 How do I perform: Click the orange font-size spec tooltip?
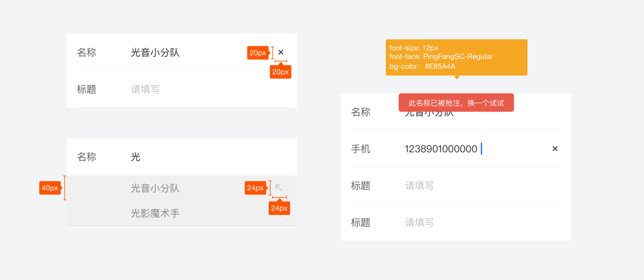click(x=456, y=57)
